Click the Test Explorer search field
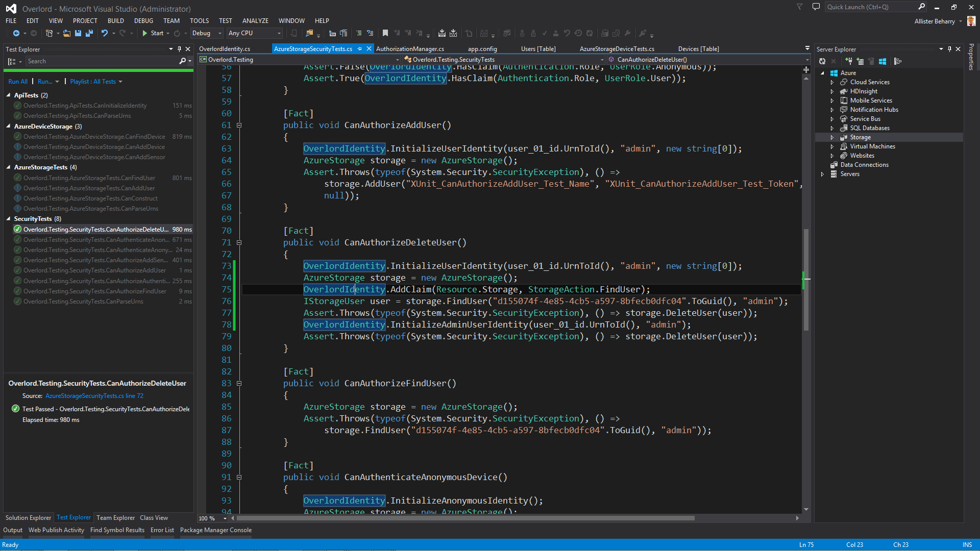The height and width of the screenshot is (551, 980). pyautogui.click(x=101, y=61)
